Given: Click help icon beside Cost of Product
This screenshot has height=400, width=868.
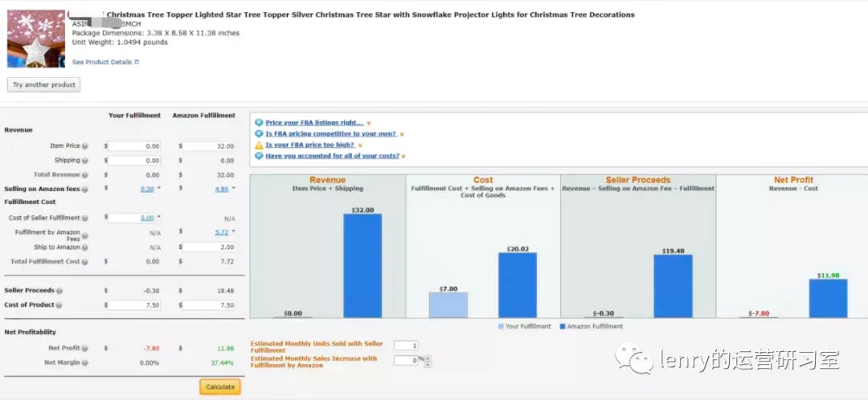Looking at the screenshot, I should 59,305.
